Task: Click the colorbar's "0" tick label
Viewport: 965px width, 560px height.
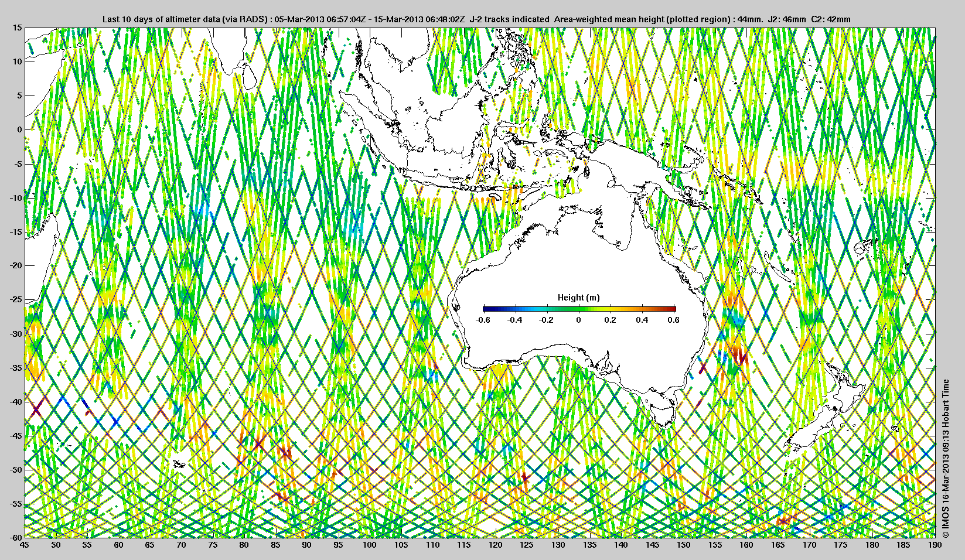Action: (x=579, y=320)
